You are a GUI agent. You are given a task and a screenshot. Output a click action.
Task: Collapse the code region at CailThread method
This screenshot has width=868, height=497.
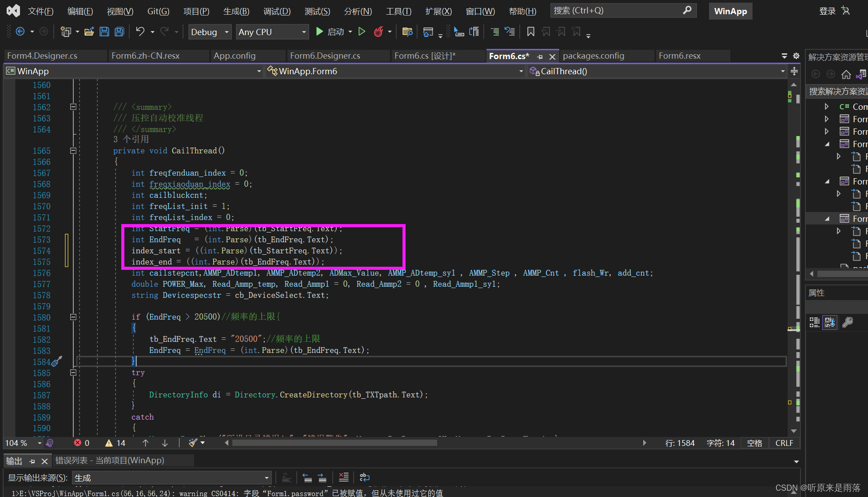73,151
